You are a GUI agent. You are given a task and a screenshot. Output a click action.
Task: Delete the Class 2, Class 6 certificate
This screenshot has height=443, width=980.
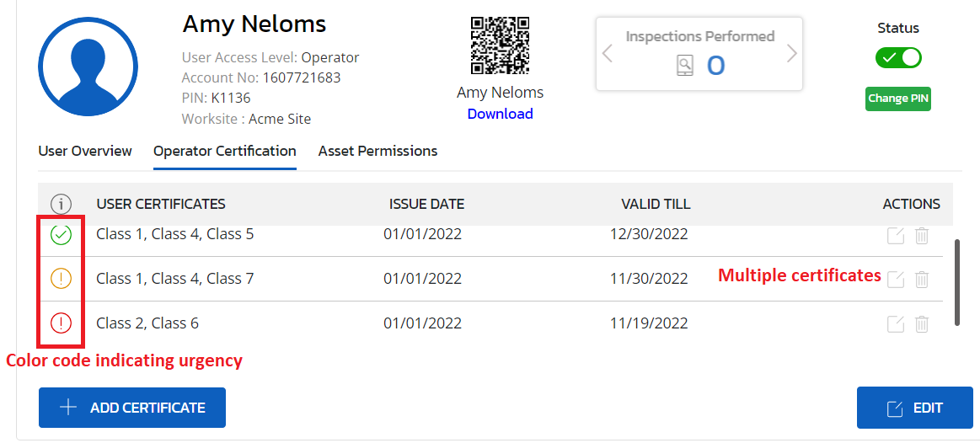[922, 323]
